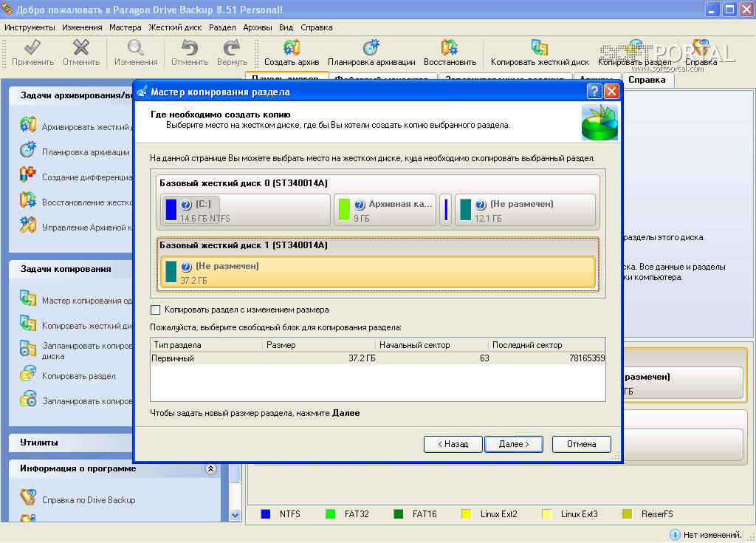Close the partition copy wizard dialog

[611, 91]
